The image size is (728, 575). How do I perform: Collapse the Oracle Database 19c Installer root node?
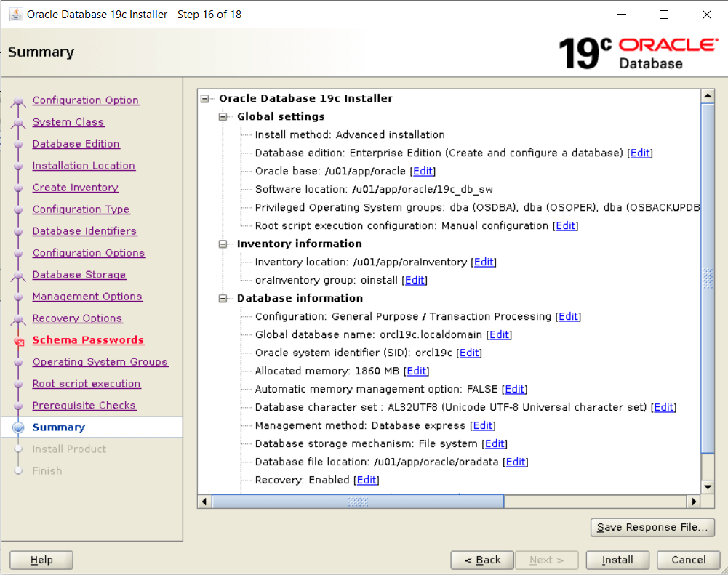coord(205,99)
